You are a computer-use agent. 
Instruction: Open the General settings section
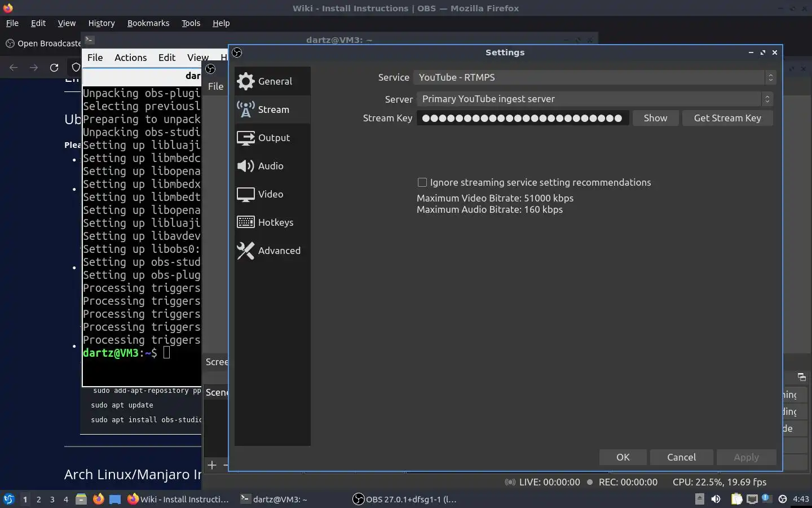[x=272, y=81]
